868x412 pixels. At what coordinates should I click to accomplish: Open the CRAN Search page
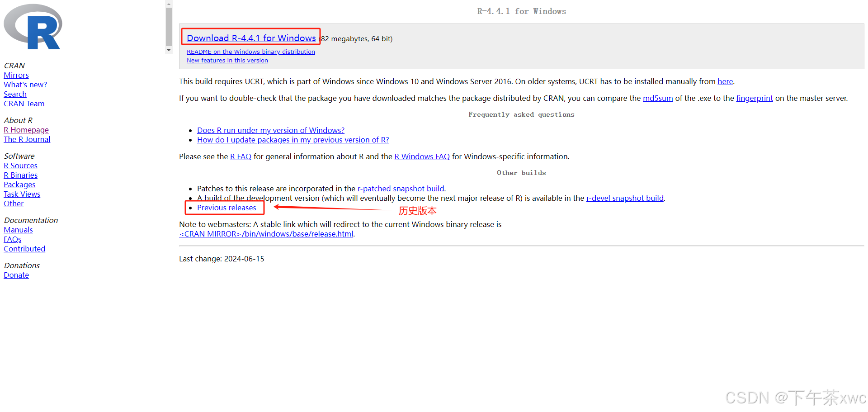click(x=15, y=94)
